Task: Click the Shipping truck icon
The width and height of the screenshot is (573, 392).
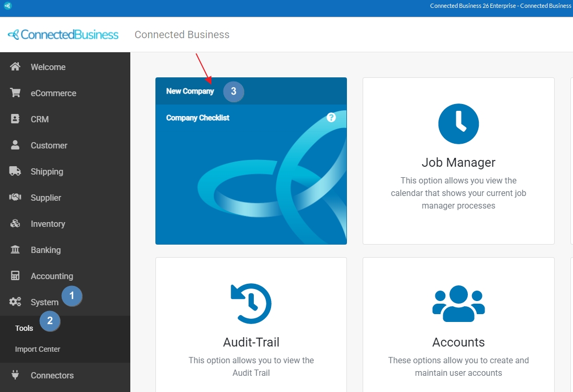Action: coord(15,171)
